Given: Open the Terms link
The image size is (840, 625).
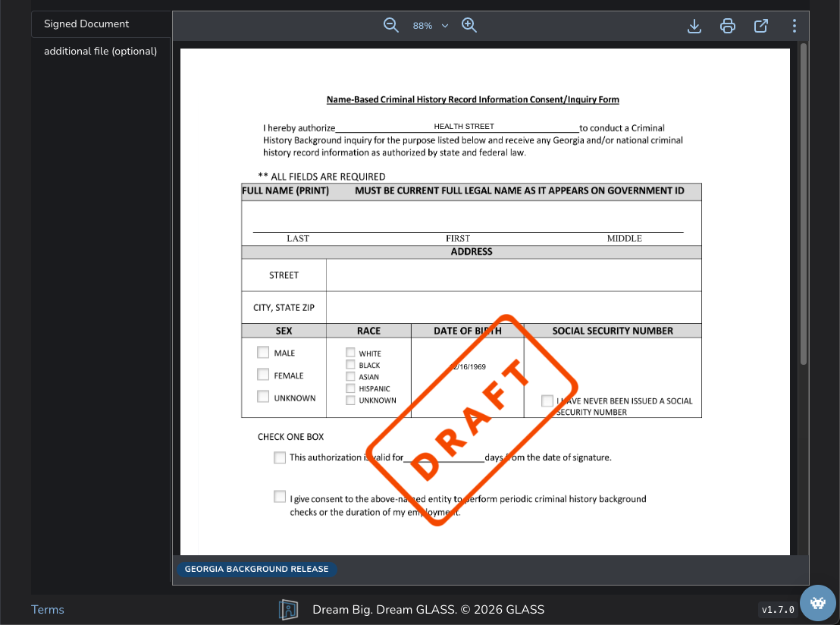Looking at the screenshot, I should 47,609.
